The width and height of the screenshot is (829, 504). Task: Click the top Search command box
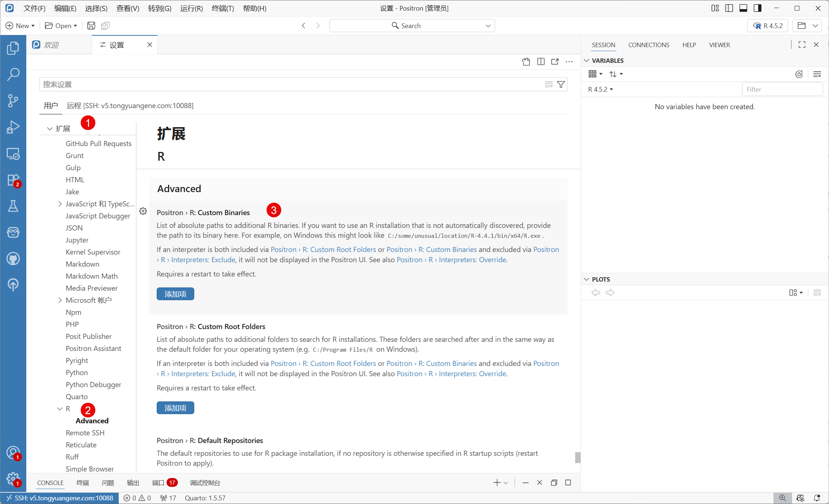412,26
